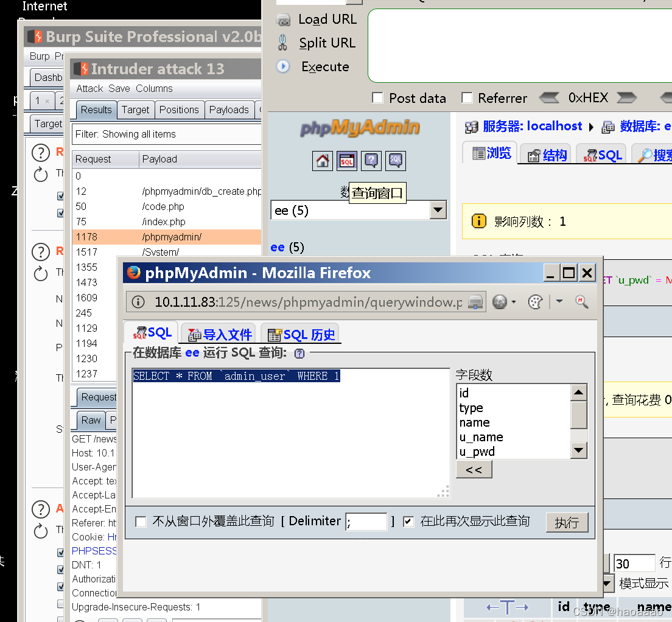Screen dimensions: 672x622
Task: Click the 1178 request number cell
Action: 86,237
